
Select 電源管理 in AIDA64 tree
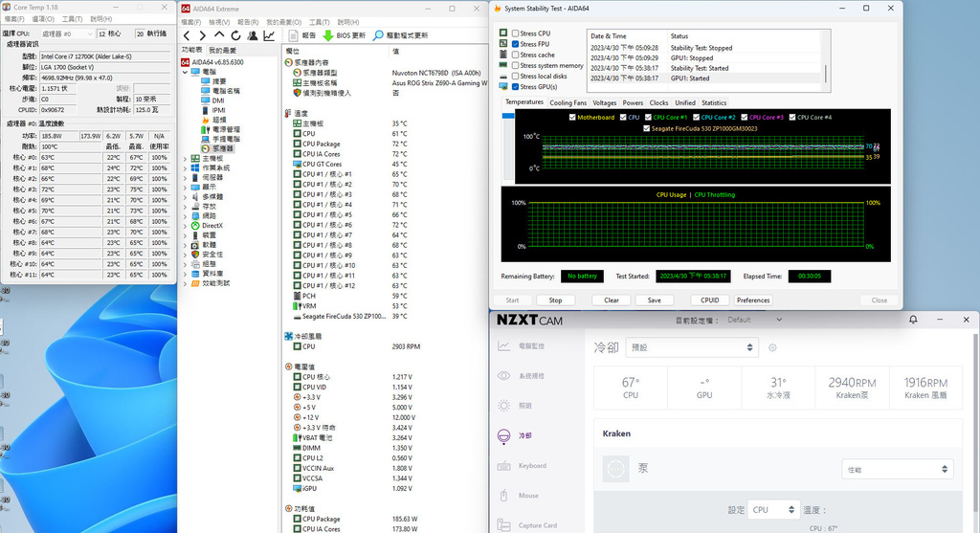click(220, 129)
